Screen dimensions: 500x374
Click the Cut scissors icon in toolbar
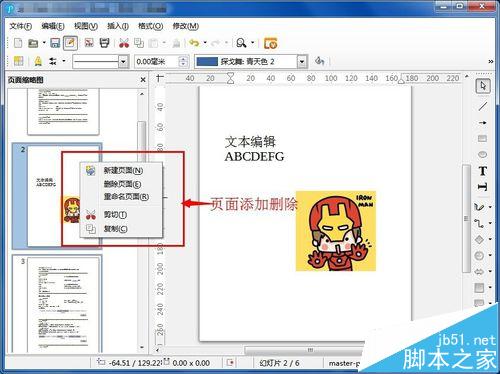124,43
